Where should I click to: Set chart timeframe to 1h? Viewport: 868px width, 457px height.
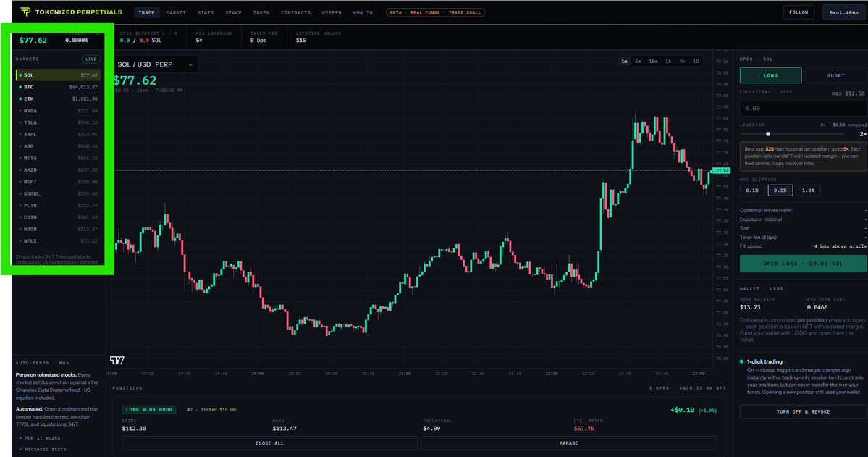point(668,62)
